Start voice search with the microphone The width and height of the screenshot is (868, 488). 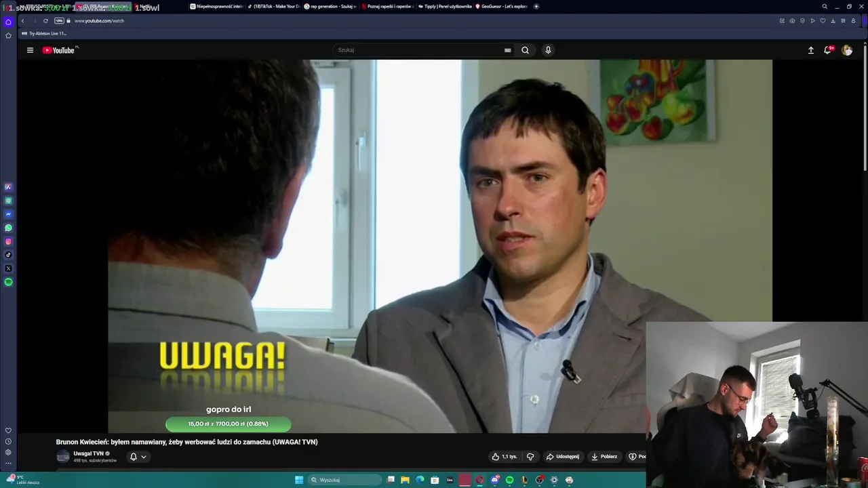548,50
